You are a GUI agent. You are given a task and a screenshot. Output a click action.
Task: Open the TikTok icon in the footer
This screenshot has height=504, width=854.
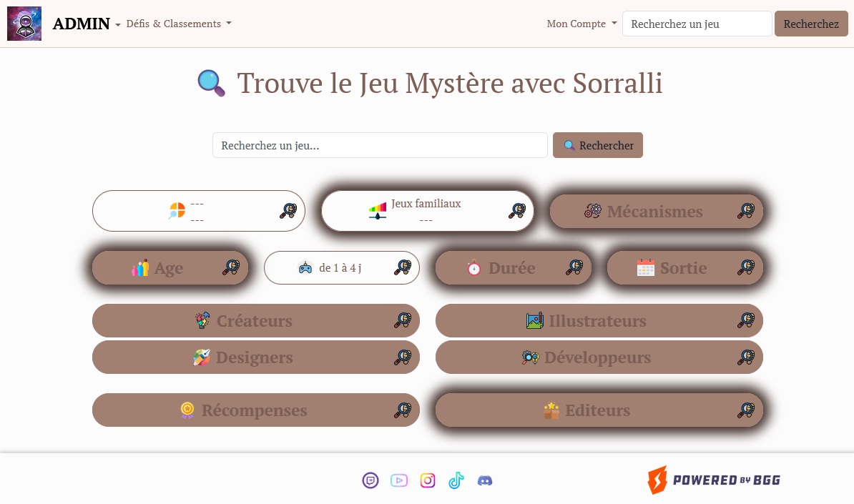(456, 480)
